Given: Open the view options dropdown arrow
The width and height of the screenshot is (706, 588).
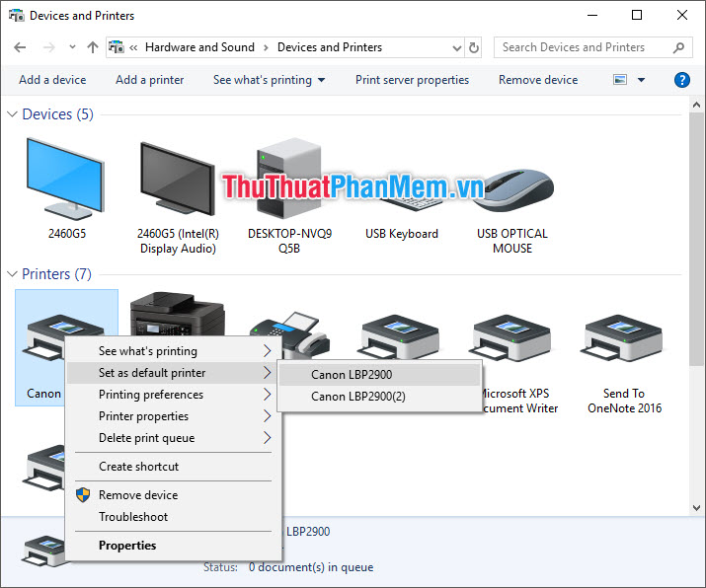Looking at the screenshot, I should tap(641, 80).
